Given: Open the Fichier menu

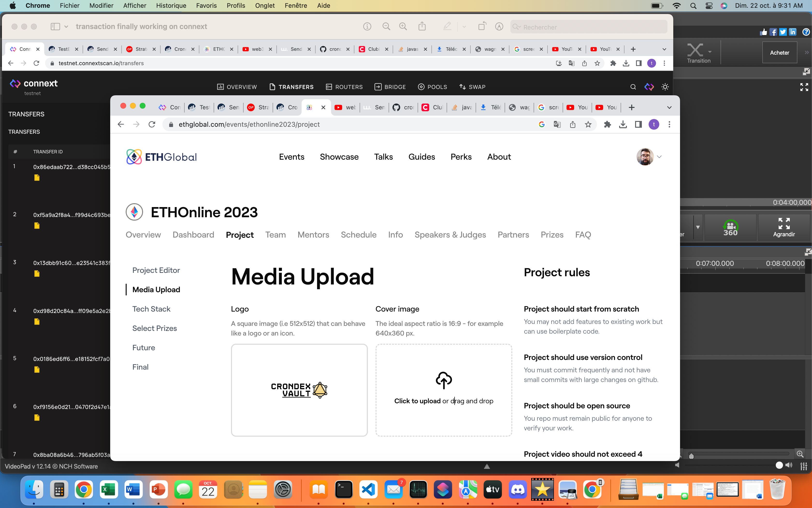Looking at the screenshot, I should coord(69,6).
